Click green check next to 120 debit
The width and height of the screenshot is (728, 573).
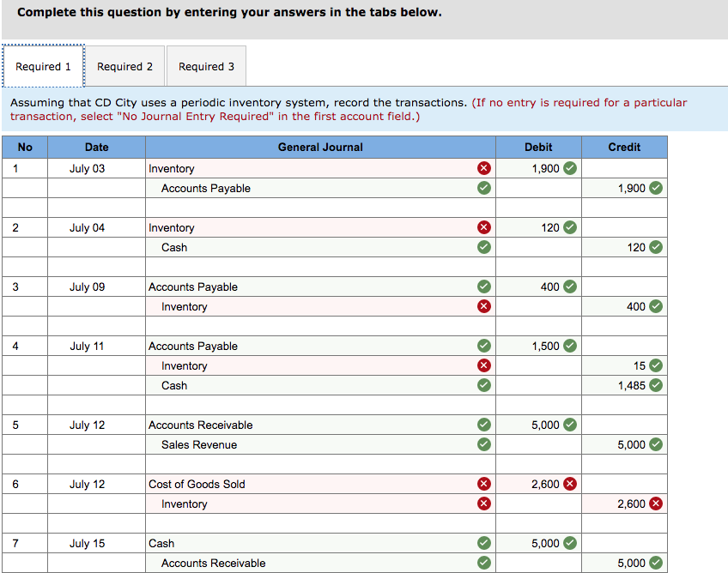[570, 227]
